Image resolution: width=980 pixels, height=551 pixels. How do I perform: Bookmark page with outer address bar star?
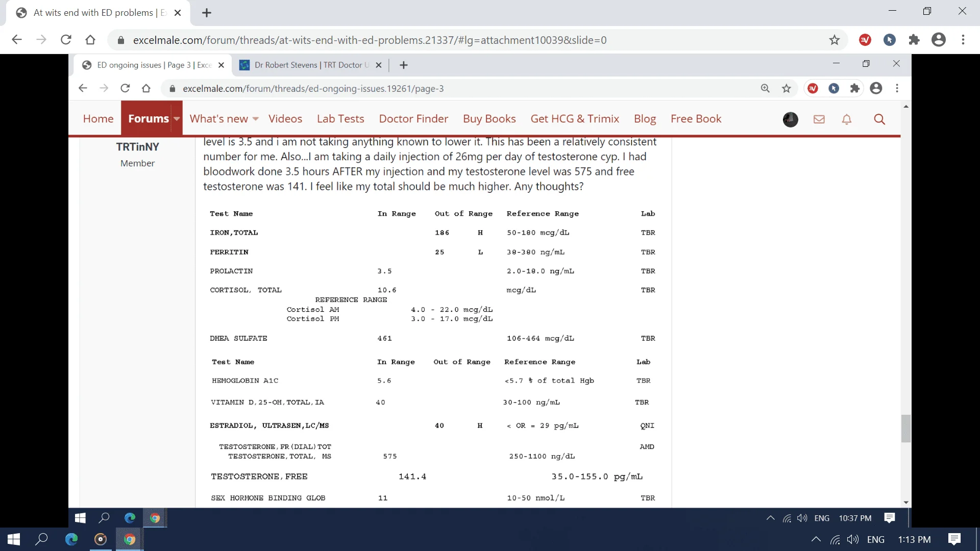click(834, 40)
